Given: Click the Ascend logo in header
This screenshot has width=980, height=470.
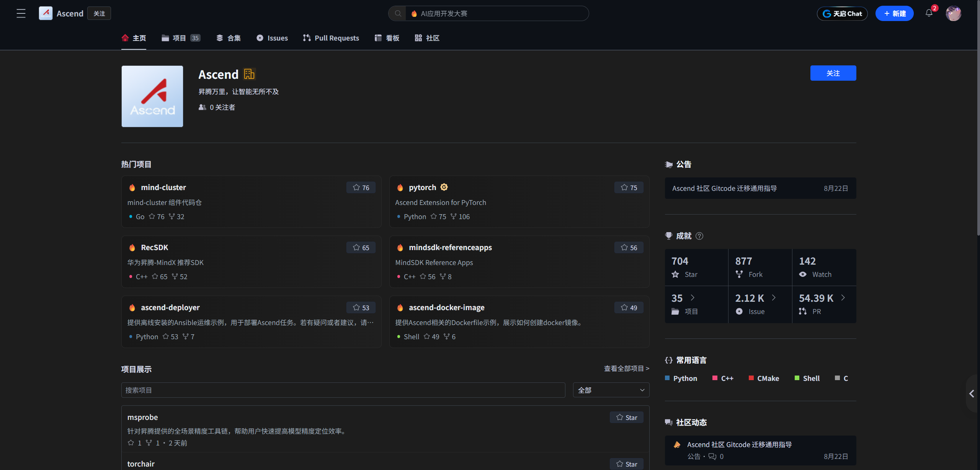Looking at the screenshot, I should pos(46,13).
